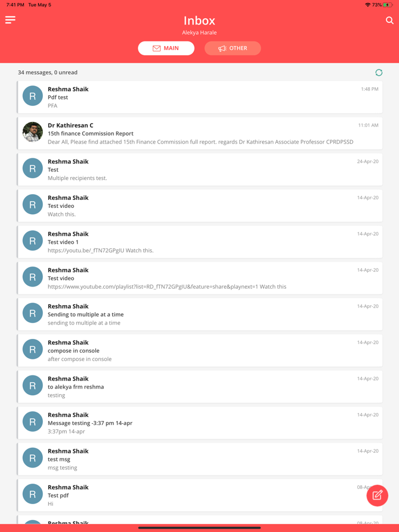Screen dimensions: 399x532
Task: Open the Test video 1 message
Action: tap(199, 242)
